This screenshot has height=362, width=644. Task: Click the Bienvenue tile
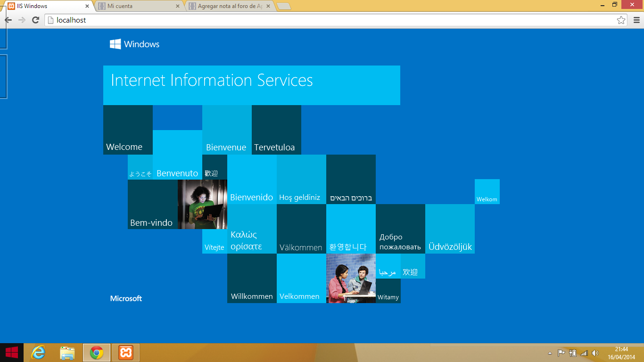coord(227,130)
